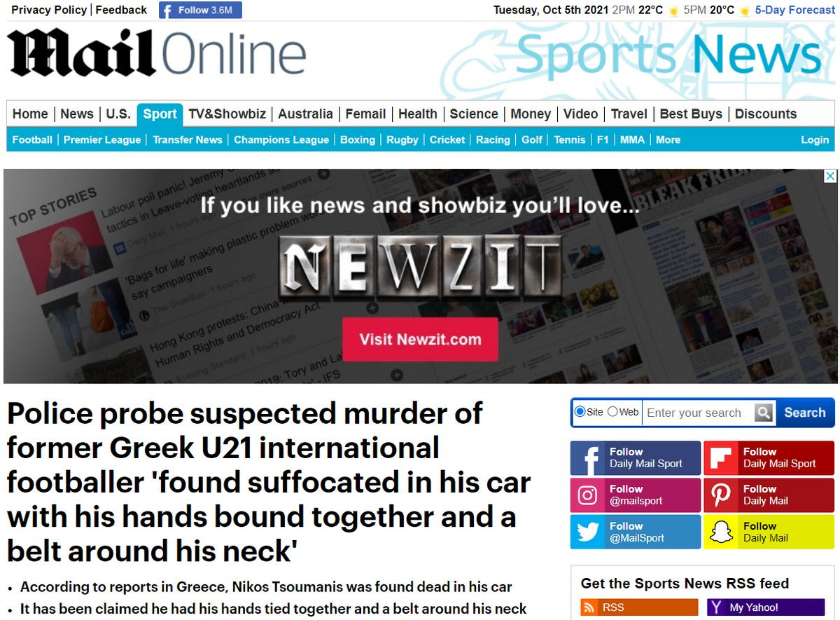Image resolution: width=840 pixels, height=620 pixels.
Task: Open the Sport tab in main navigation
Action: (160, 114)
